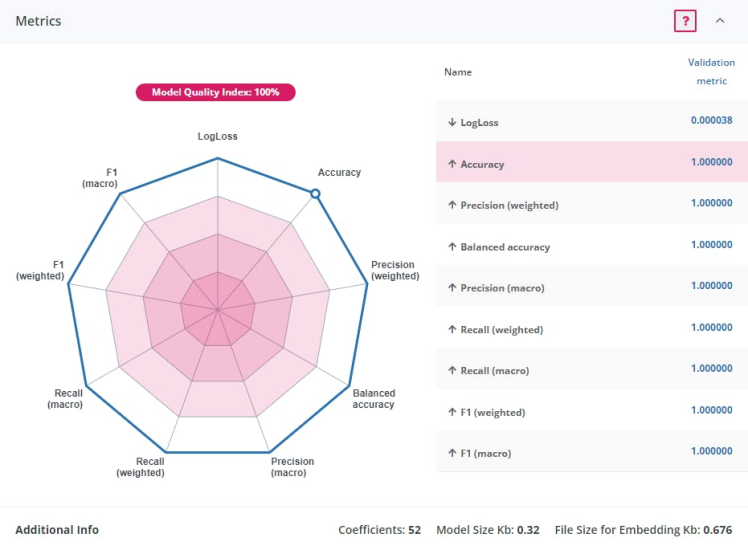Click the Accuracy data point on radar chart
This screenshot has height=554, width=748.
[x=315, y=194]
